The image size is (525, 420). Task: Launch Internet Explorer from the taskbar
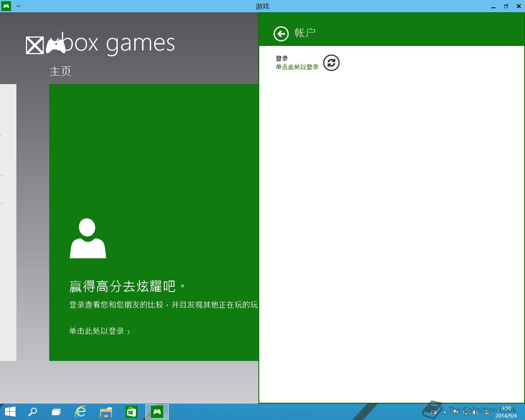click(x=81, y=412)
